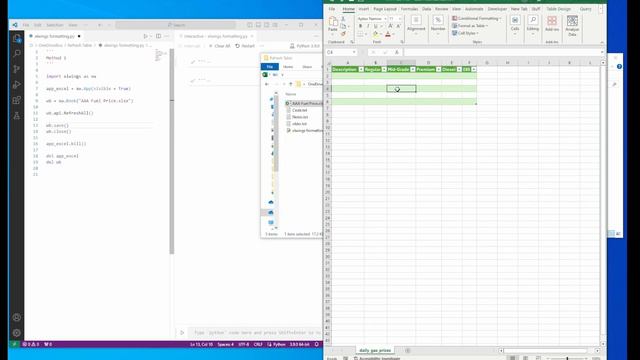Click Clear All in interactive window
Screen dimensions: 640x360
click(220, 46)
